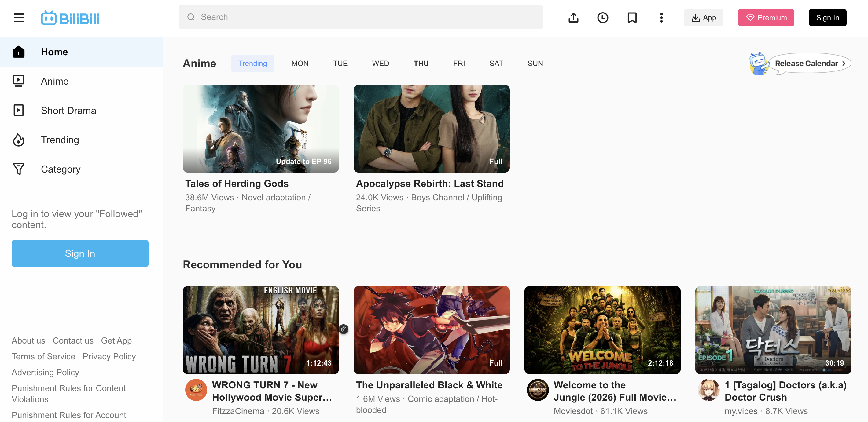
Task: Click the Home sidebar icon
Action: (x=19, y=52)
